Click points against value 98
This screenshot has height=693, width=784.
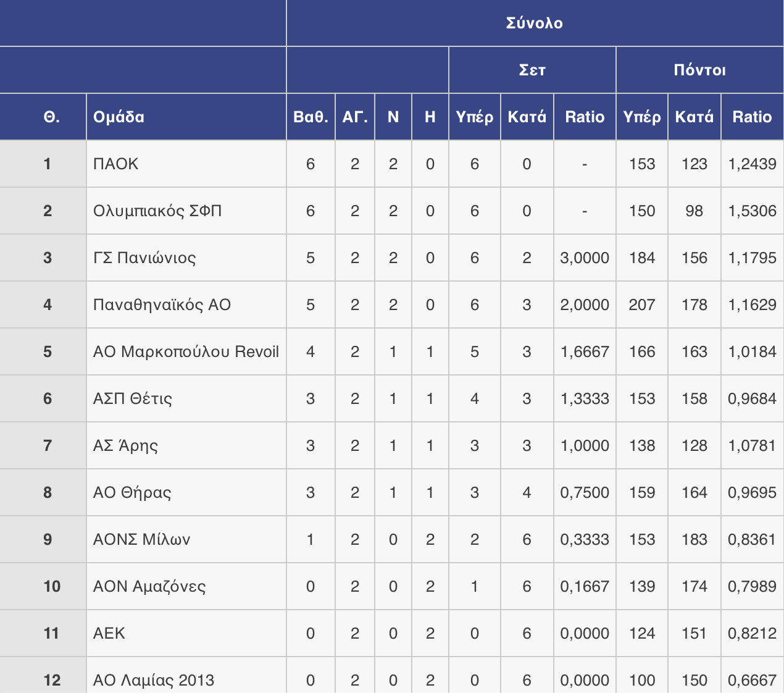pos(694,211)
